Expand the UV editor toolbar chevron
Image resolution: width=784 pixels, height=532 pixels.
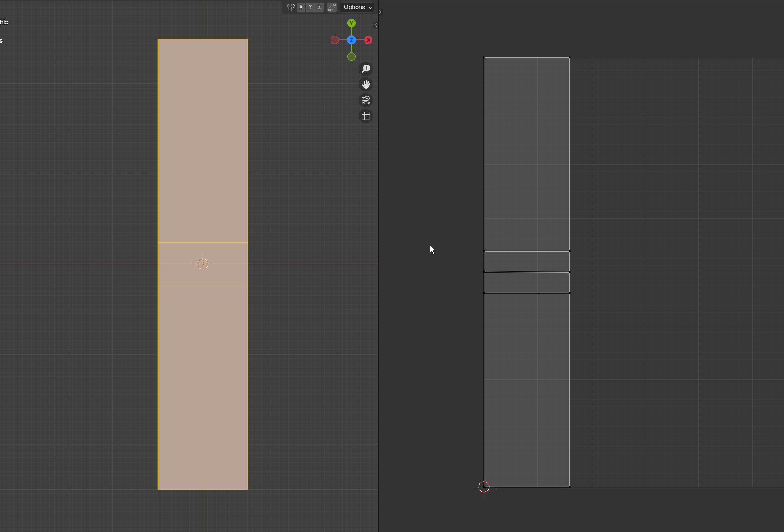(380, 12)
